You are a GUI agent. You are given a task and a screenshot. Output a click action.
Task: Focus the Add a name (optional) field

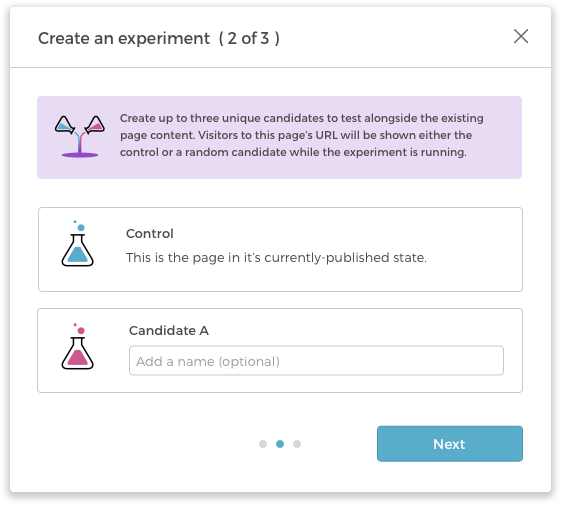[x=316, y=361]
